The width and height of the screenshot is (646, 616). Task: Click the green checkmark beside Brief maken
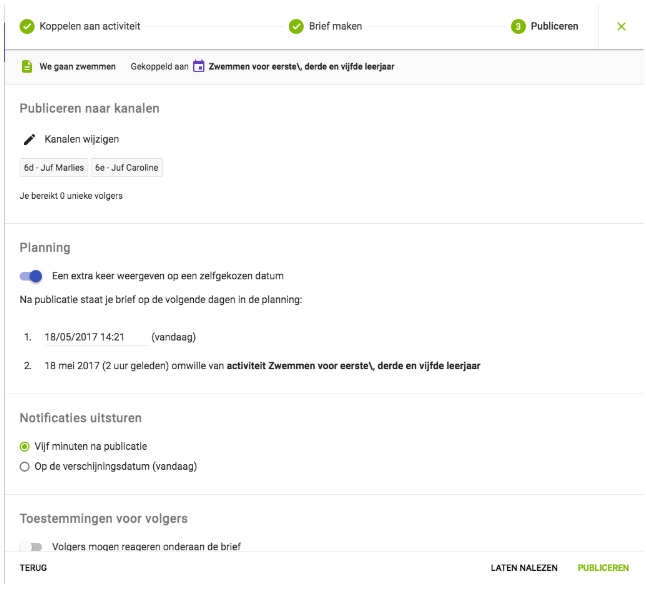[296, 26]
